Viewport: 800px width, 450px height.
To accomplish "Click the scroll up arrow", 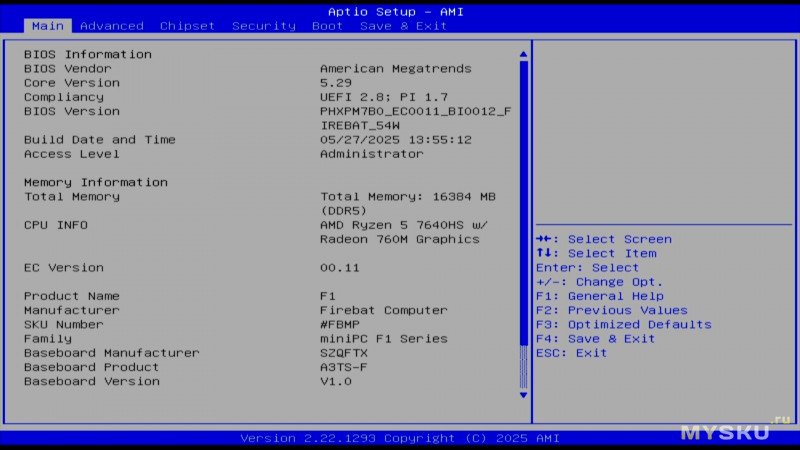I will click(x=523, y=54).
